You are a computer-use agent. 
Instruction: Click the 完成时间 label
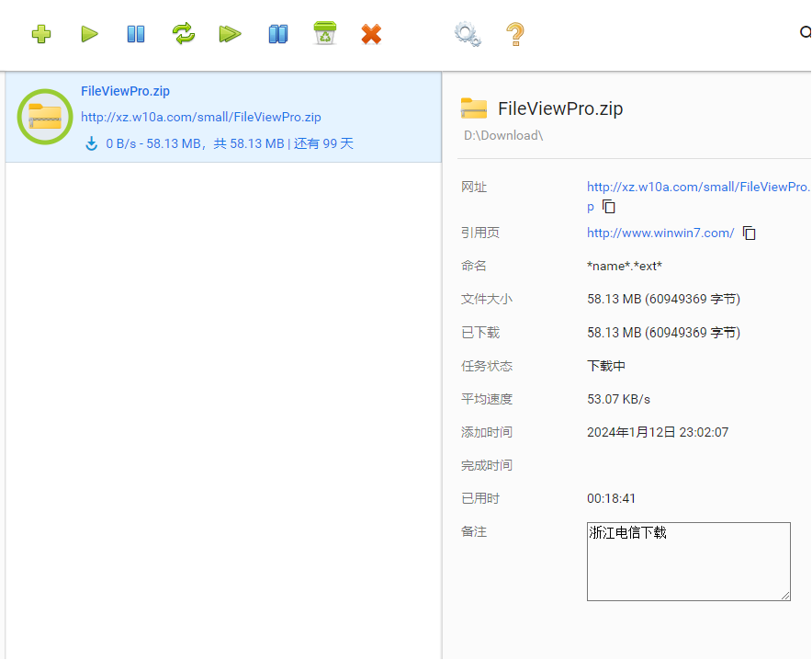487,465
